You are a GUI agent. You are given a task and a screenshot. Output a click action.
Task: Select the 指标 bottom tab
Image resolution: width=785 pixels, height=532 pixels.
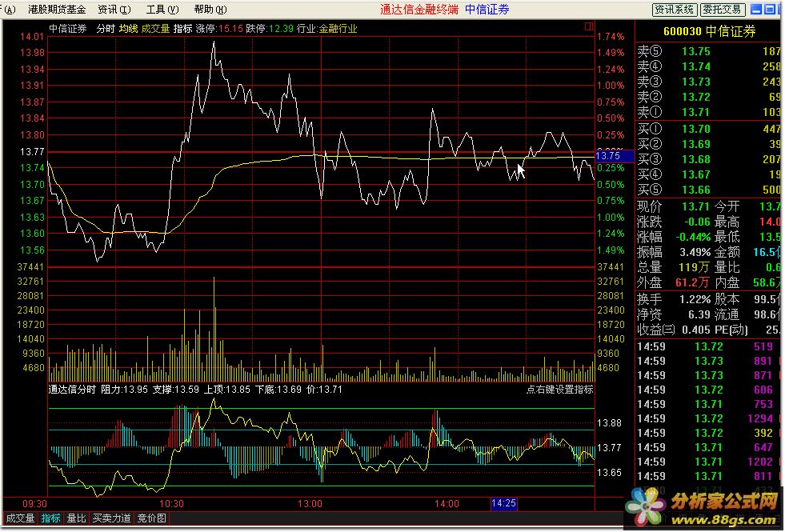pyautogui.click(x=50, y=518)
